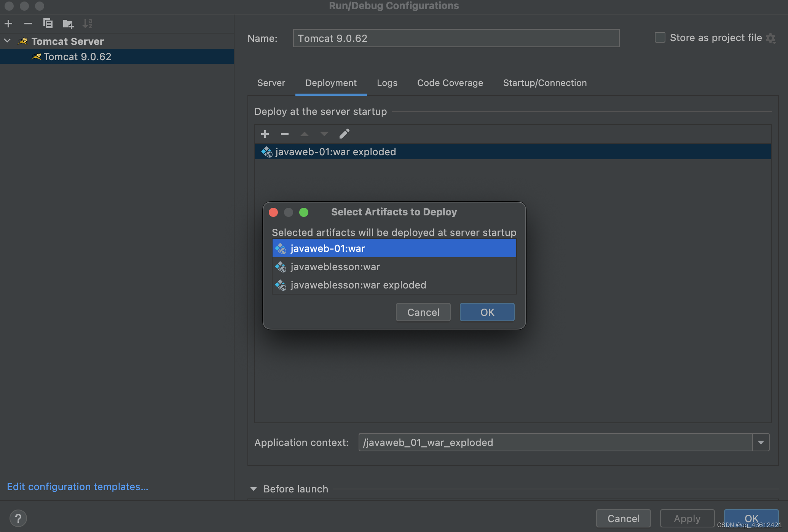
Task: Expand Tomcat Server tree item
Action: pos(6,40)
